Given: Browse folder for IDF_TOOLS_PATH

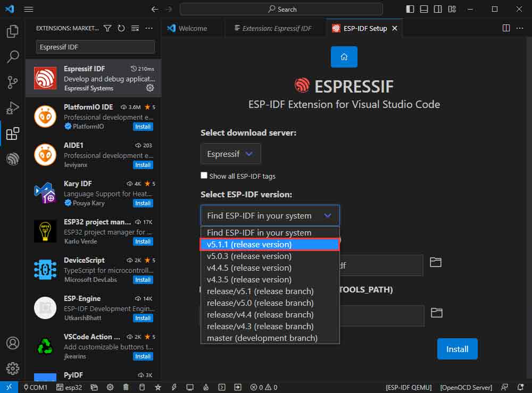Looking at the screenshot, I should 437,313.
